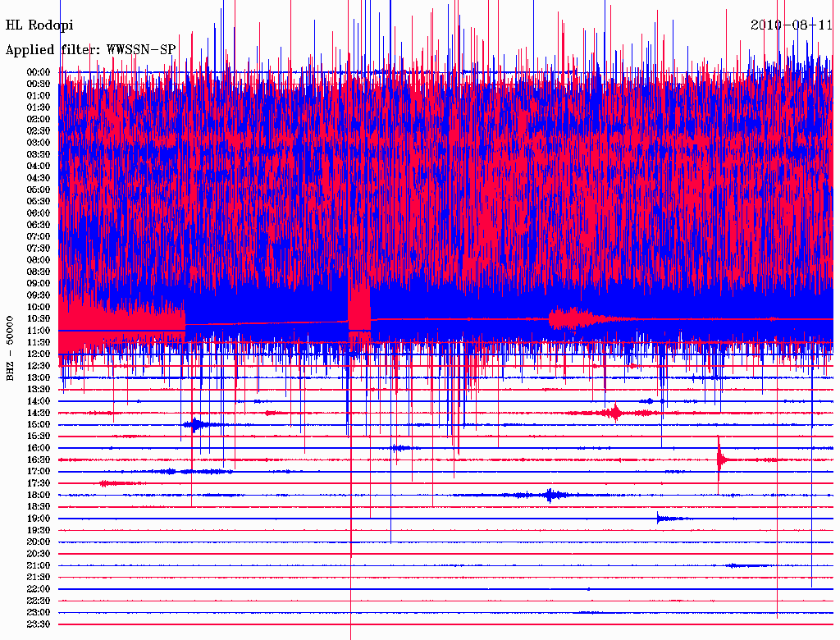Select the 20:30 time label
The image size is (840, 640).
[39, 553]
